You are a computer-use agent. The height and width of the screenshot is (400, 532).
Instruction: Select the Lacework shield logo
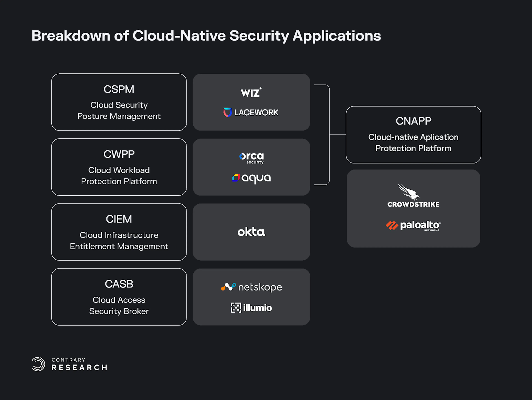227,112
